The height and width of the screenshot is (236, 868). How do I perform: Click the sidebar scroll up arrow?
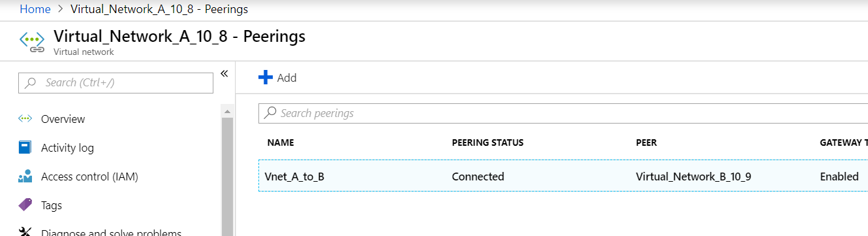[x=228, y=113]
